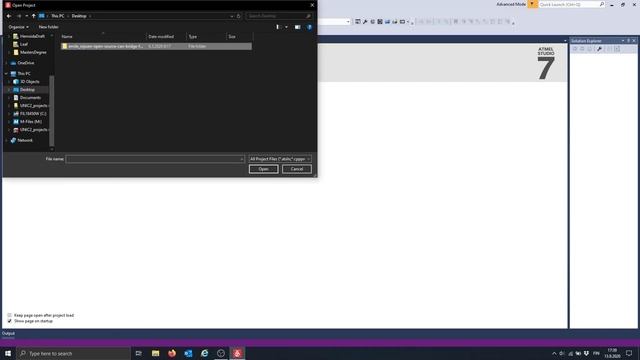Screen dimensions: 640x360
Task: Click the chip-shaped toolbar icon
Action: coord(380,22)
